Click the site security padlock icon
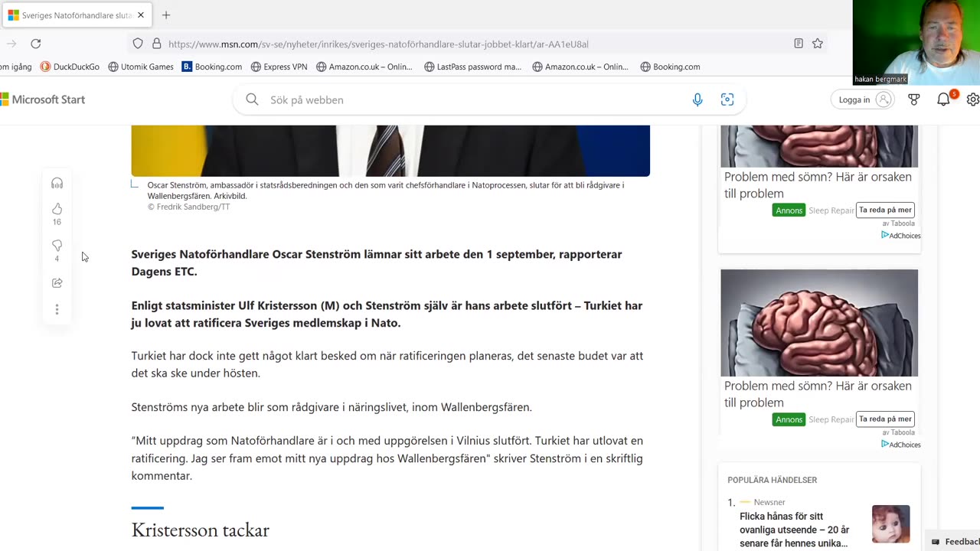Viewport: 980px width, 551px height. coord(156,44)
